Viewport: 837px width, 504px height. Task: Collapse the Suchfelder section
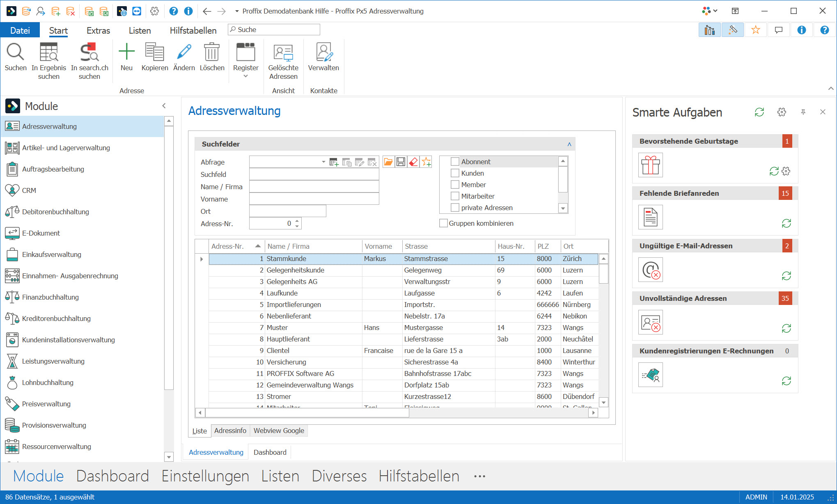(569, 144)
